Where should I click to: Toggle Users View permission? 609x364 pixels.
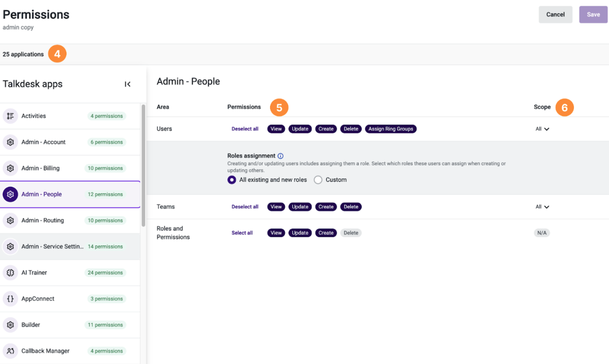tap(276, 129)
